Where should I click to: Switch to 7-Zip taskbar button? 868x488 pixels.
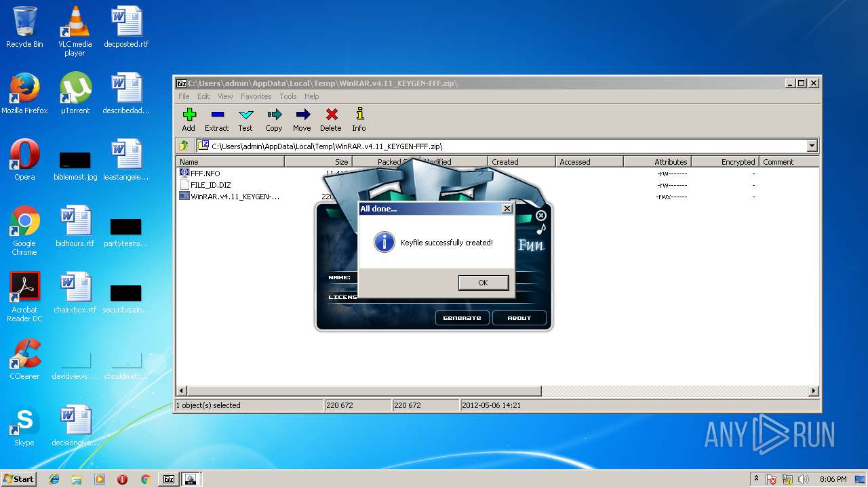169,479
